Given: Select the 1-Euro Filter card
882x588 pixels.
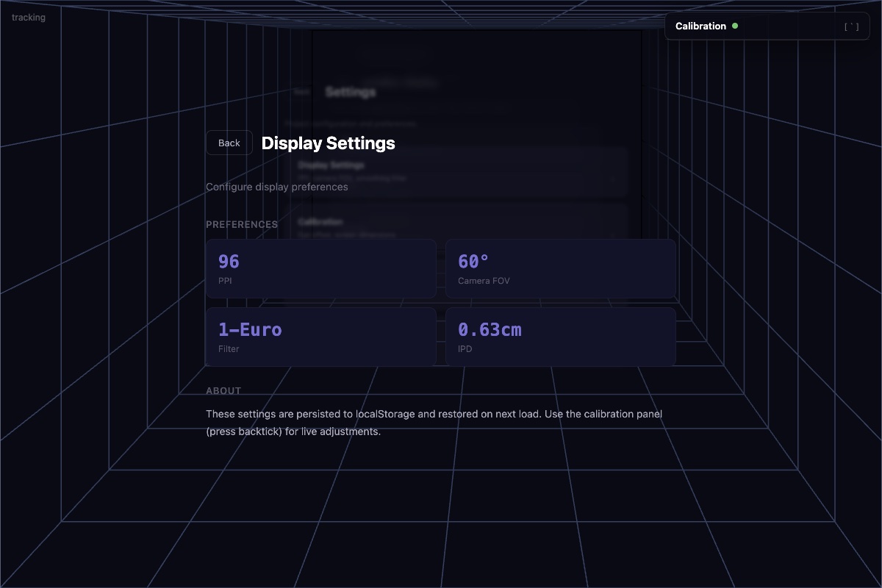Looking at the screenshot, I should click(x=321, y=337).
